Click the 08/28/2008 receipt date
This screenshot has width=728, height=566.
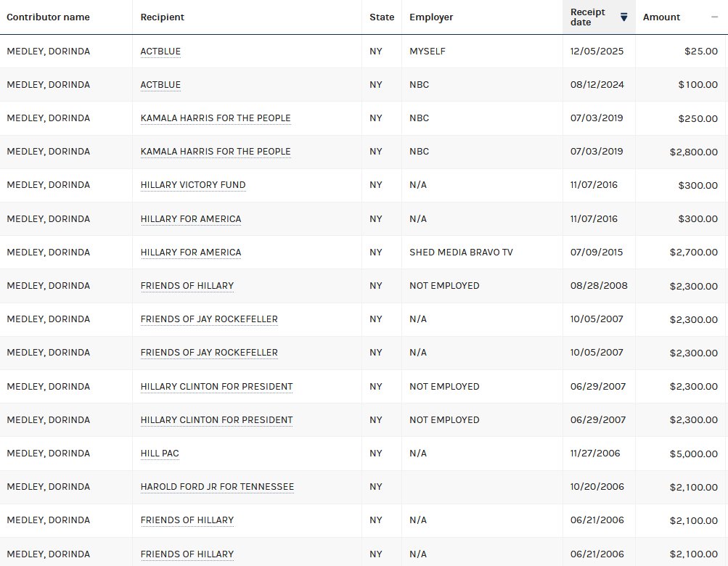coord(599,286)
